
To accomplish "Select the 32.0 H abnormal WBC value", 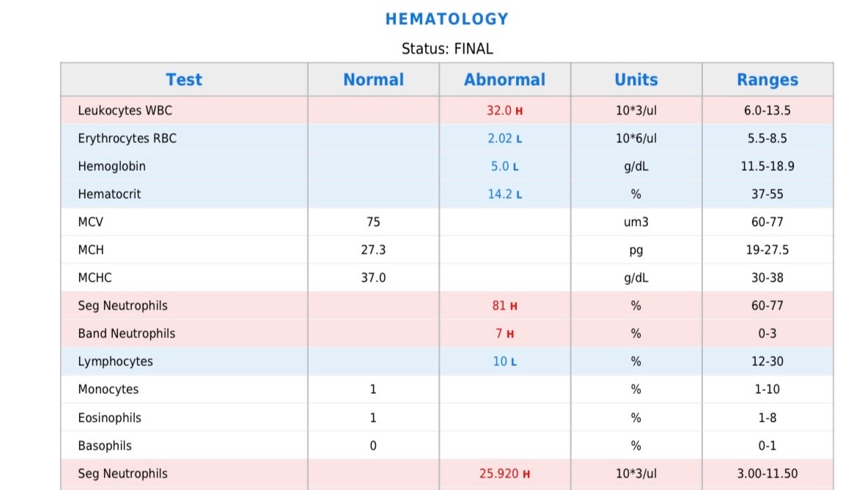I will pyautogui.click(x=504, y=111).
